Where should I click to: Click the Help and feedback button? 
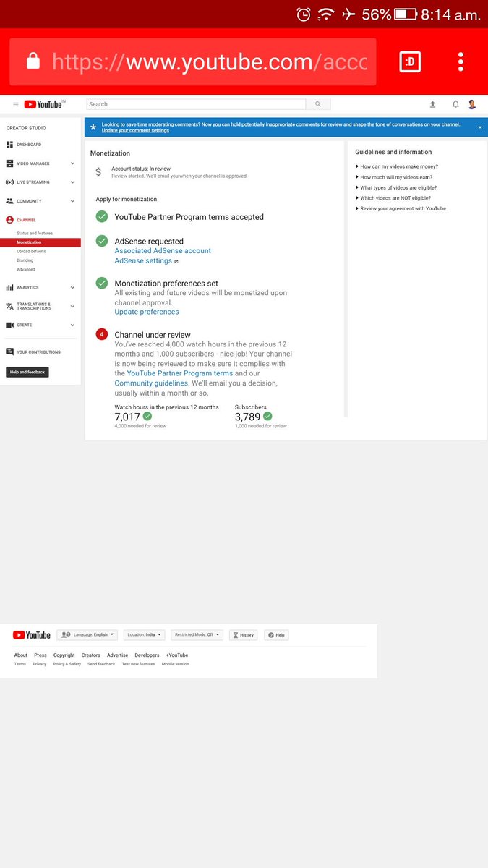point(27,372)
